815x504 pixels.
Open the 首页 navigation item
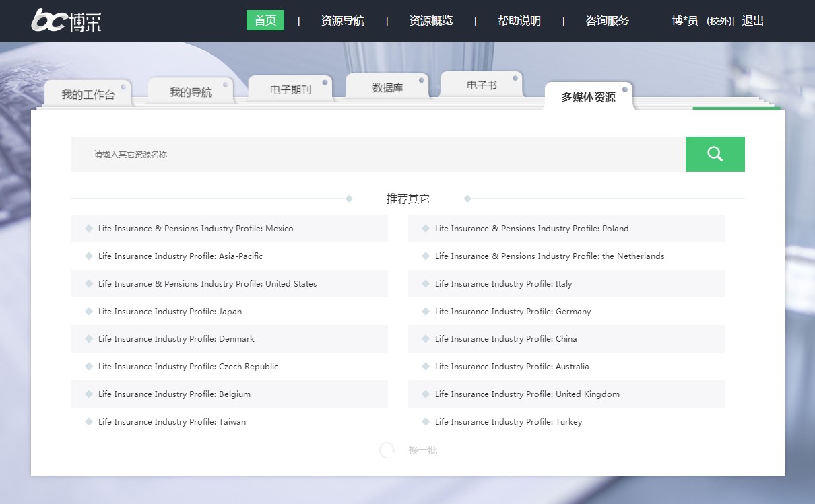265,21
